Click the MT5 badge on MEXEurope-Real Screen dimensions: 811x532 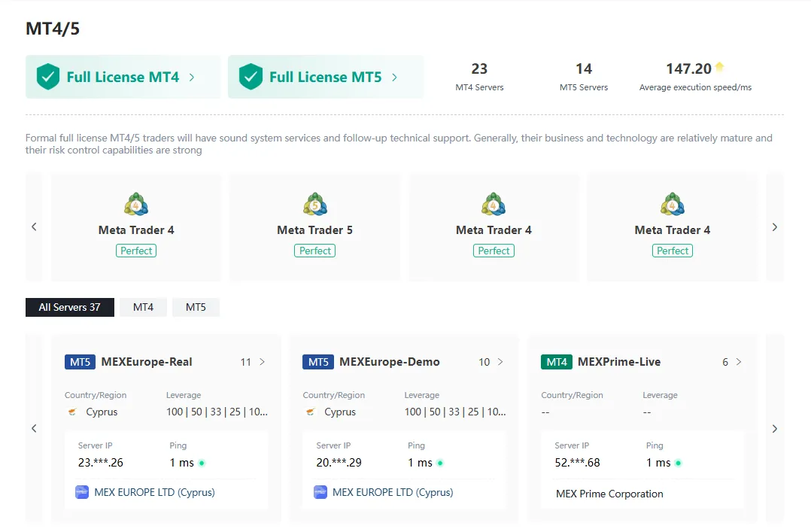tap(80, 362)
